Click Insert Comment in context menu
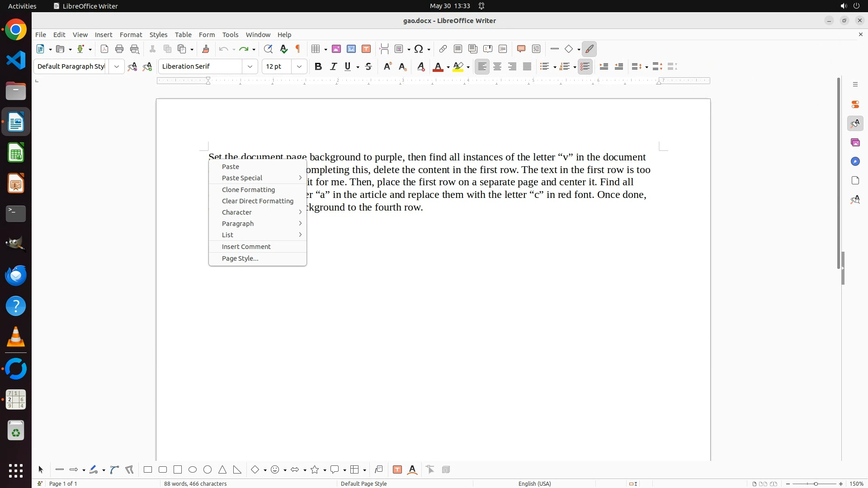This screenshot has width=868, height=488. [x=246, y=247]
